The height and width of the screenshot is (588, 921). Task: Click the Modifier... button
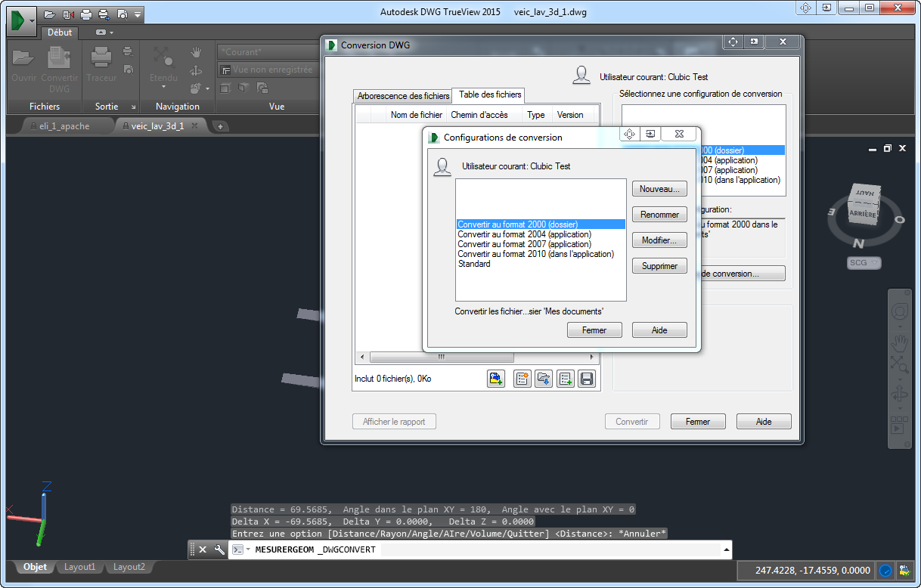click(x=659, y=240)
